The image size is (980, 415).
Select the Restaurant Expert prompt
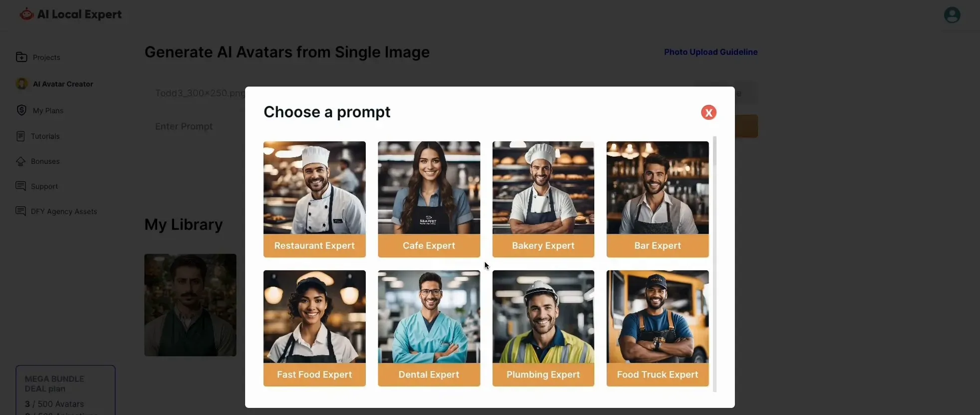[314, 199]
